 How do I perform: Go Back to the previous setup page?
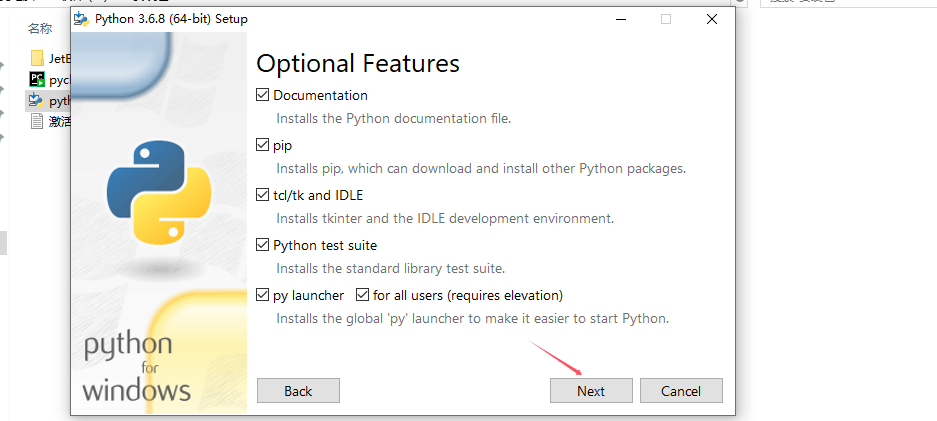click(x=298, y=391)
